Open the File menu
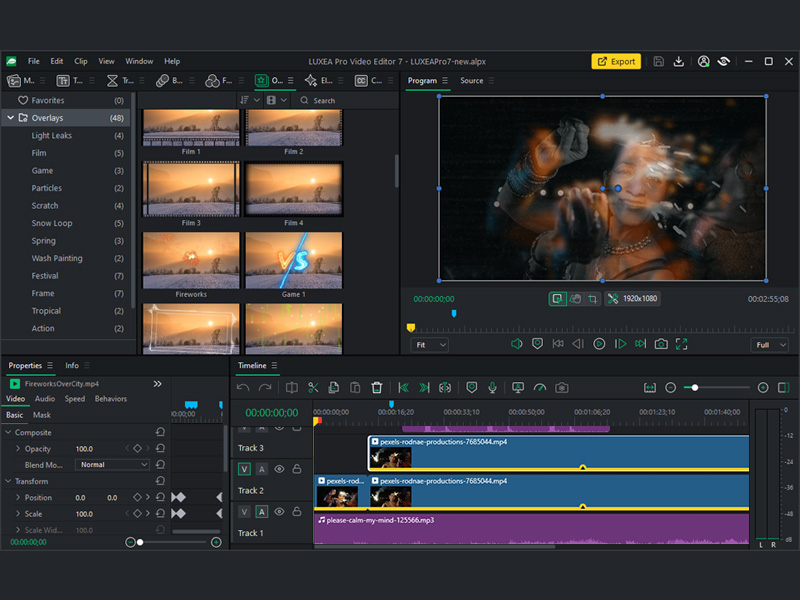The image size is (800, 600). (x=33, y=60)
